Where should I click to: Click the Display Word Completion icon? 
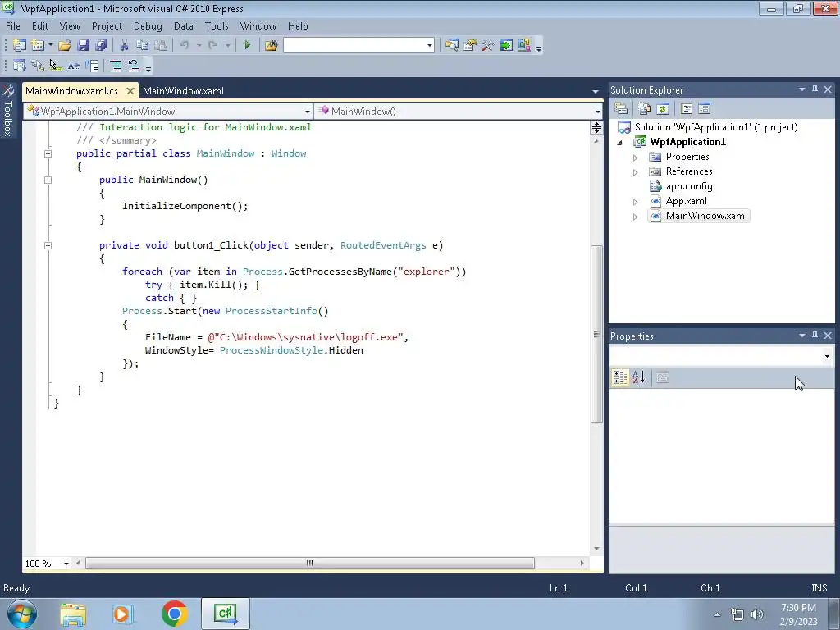74,66
